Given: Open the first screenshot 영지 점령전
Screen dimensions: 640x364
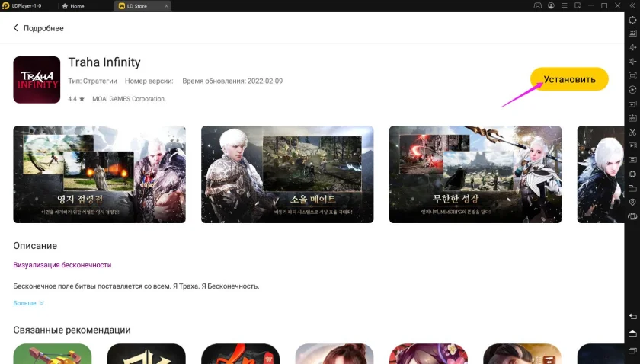Looking at the screenshot, I should 99,174.
